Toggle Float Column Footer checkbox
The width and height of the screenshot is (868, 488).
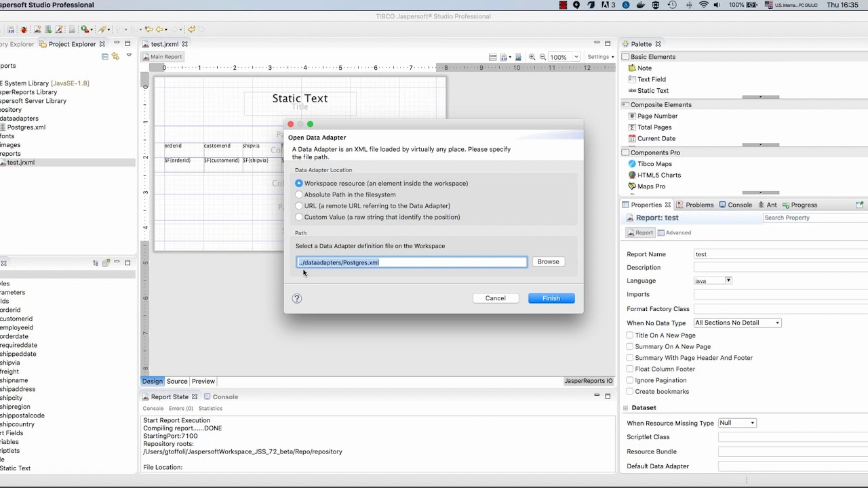(630, 369)
